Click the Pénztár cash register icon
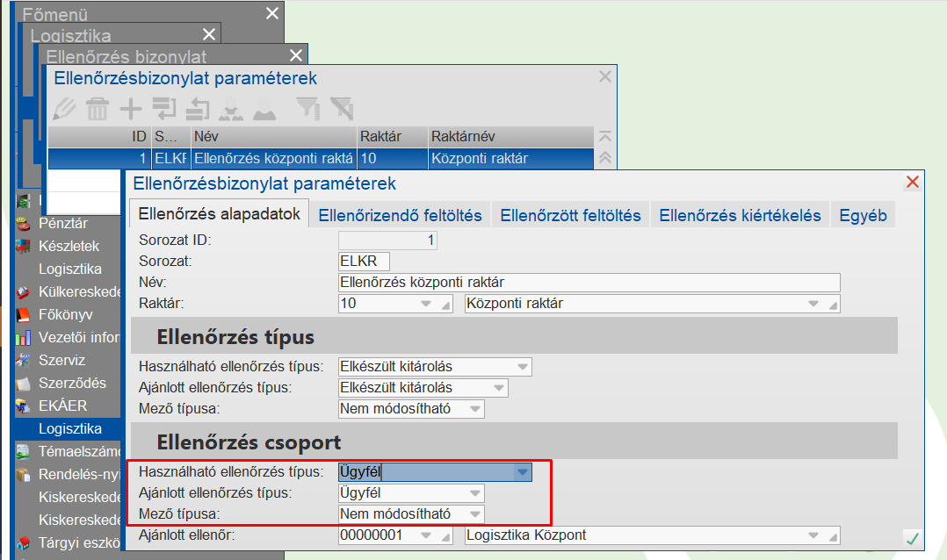 pyautogui.click(x=23, y=224)
